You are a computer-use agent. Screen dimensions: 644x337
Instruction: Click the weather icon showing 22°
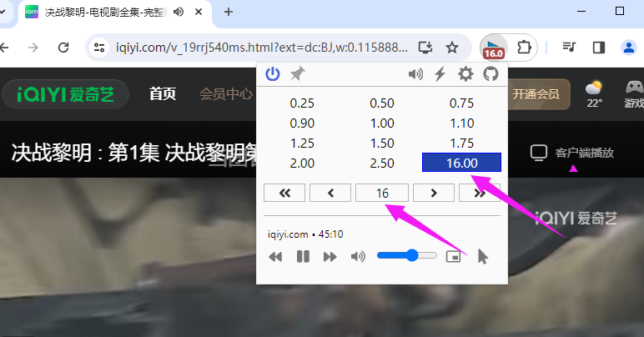594,95
